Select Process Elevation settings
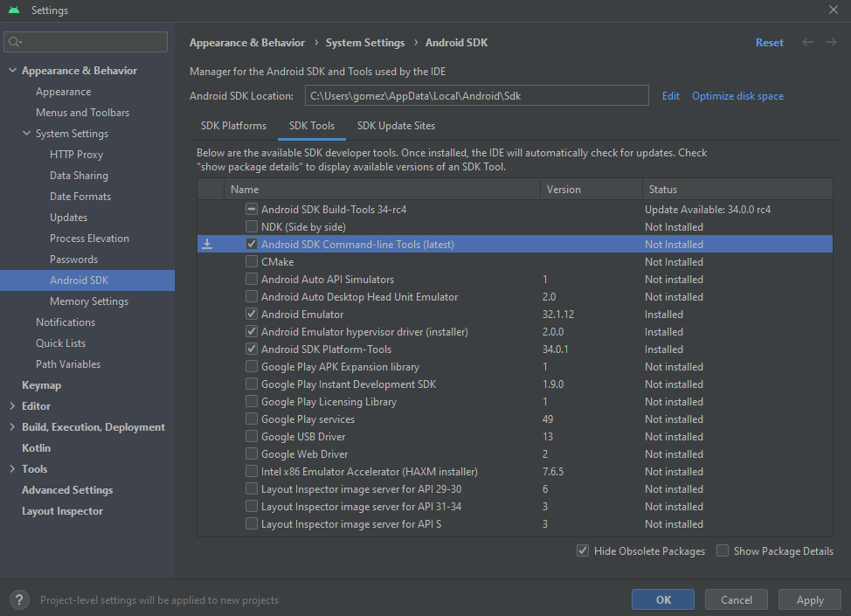 coord(89,239)
